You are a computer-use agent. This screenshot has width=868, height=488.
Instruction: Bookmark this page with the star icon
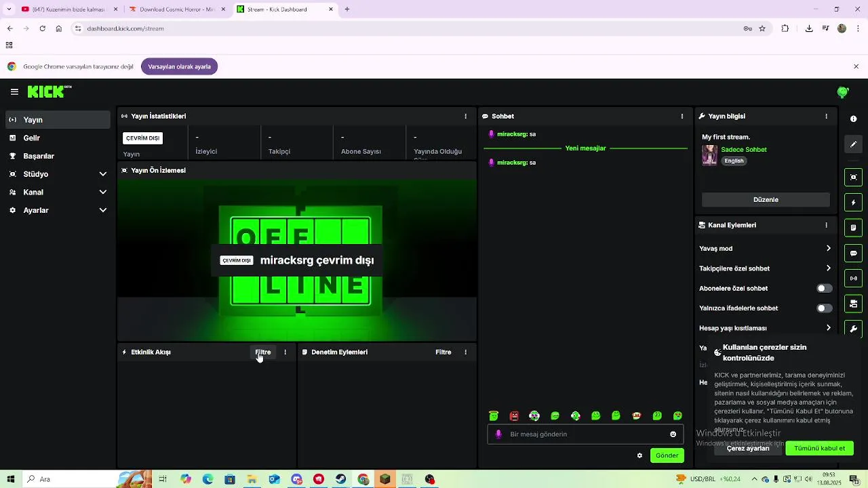click(x=762, y=28)
